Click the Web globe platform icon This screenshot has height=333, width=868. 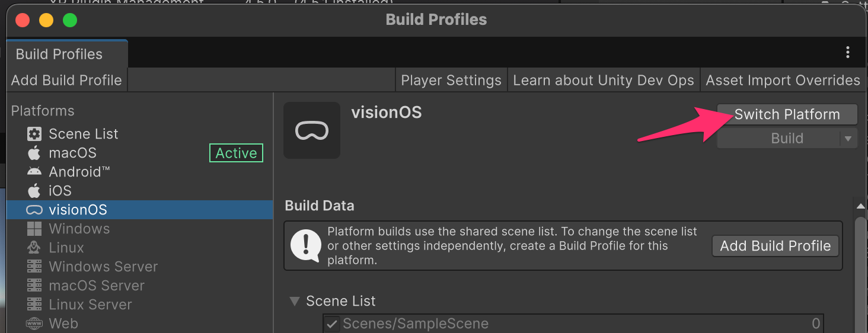(34, 324)
